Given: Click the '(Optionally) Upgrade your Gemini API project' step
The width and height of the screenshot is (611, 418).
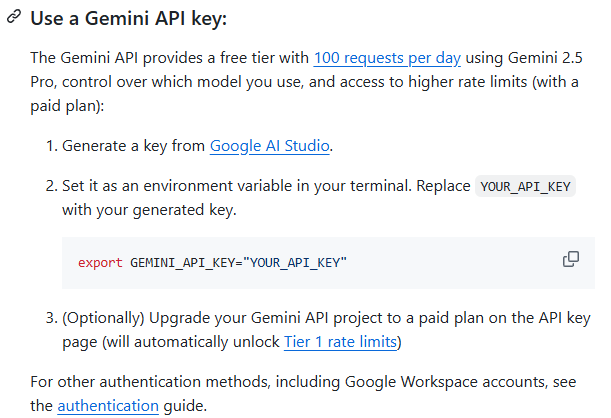Looking at the screenshot, I should pyautogui.click(x=326, y=330).
